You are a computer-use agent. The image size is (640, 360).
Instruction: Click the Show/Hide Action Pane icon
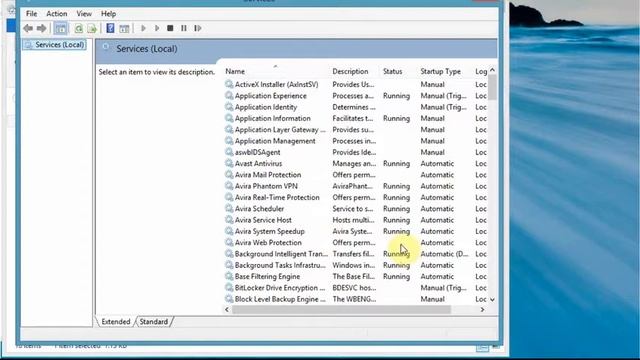pyautogui.click(x=124, y=28)
